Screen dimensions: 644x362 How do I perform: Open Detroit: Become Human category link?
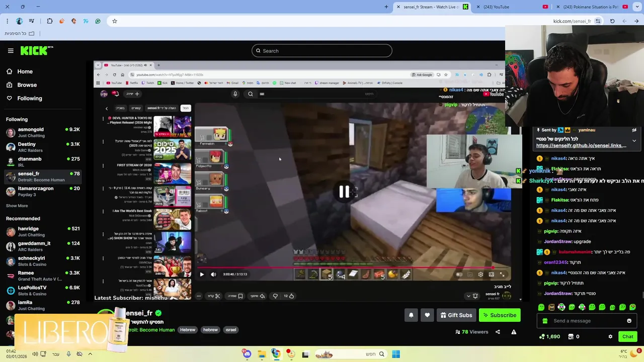point(151,330)
